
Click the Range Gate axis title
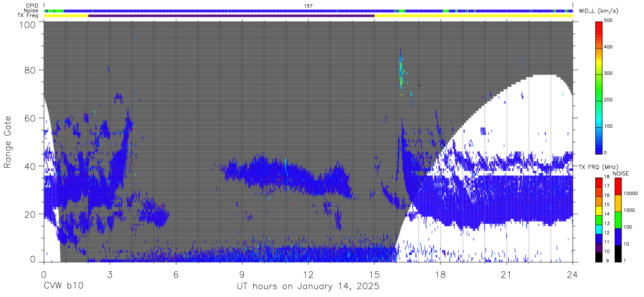pyautogui.click(x=8, y=142)
